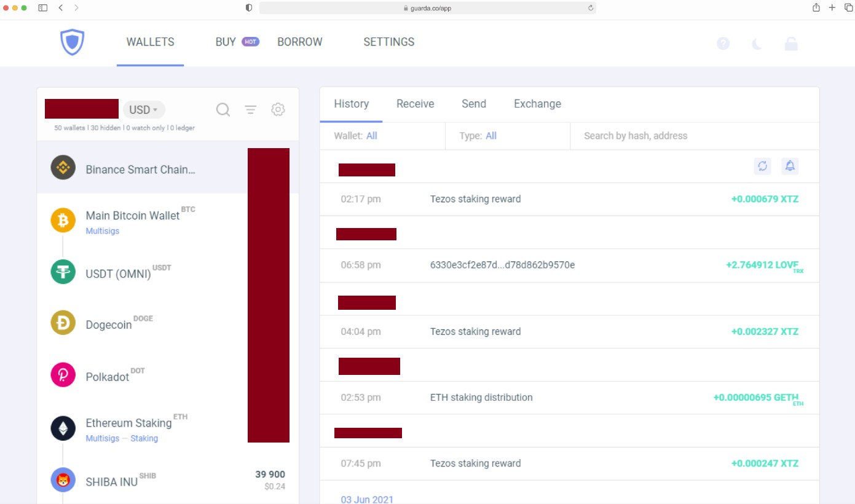Click Multisigs link under Main Bitcoin Wallet

(x=103, y=231)
